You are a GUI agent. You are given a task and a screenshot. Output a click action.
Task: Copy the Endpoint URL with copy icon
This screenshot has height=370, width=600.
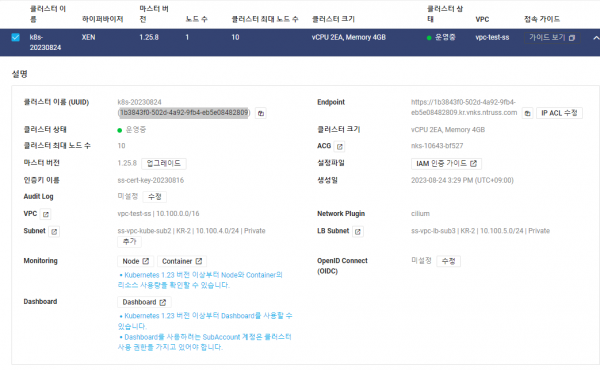point(527,113)
